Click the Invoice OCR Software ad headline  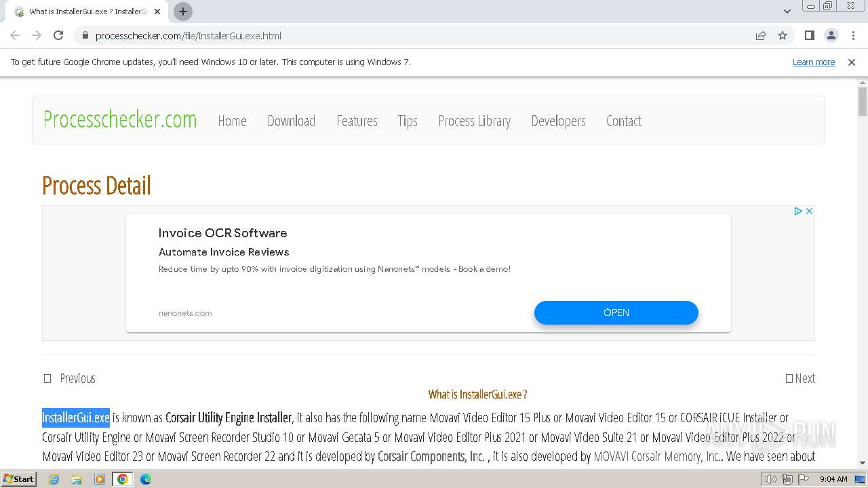pyautogui.click(x=222, y=232)
